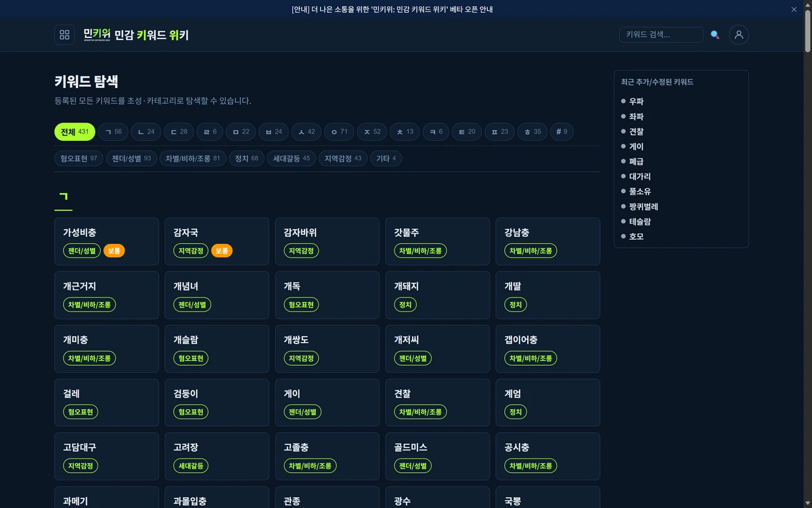Open the 개미충 keyword card
812x508 pixels.
point(106,349)
